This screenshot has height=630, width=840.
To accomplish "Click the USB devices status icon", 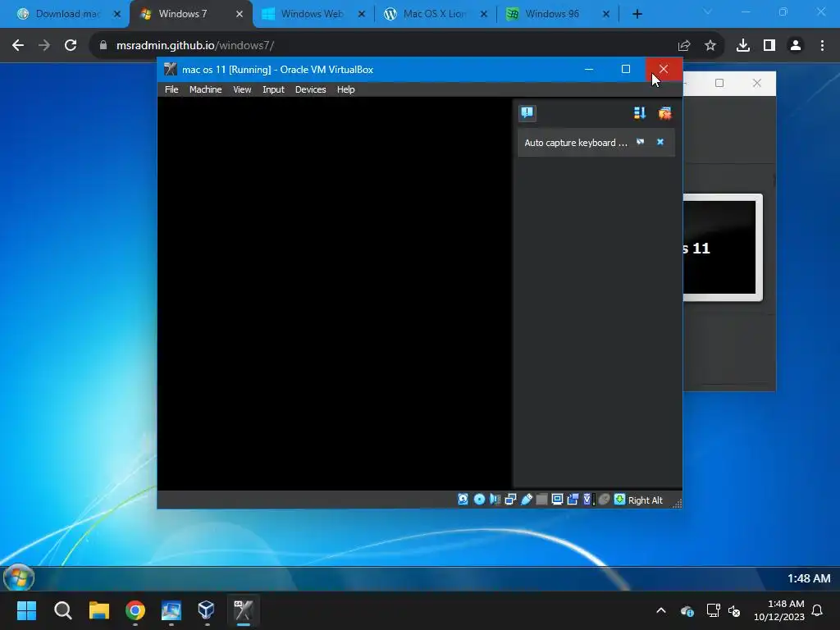I will click(x=526, y=500).
